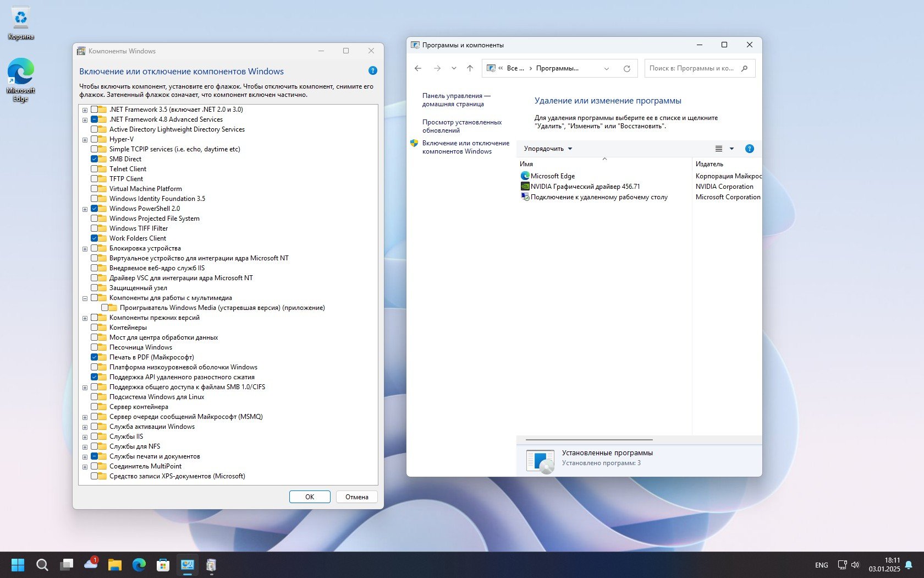Open Microsoft Store from the taskbar
Viewport: 924px width, 578px height.
point(163,565)
